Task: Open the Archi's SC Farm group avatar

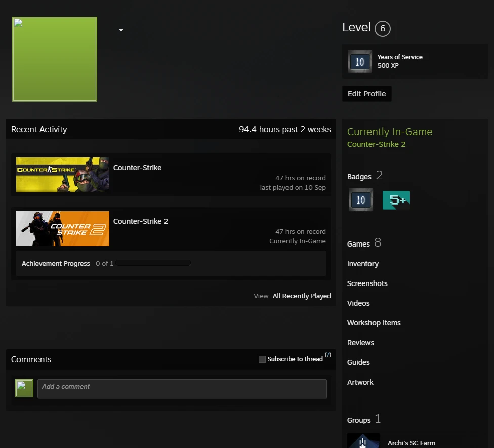Action: pos(363,441)
